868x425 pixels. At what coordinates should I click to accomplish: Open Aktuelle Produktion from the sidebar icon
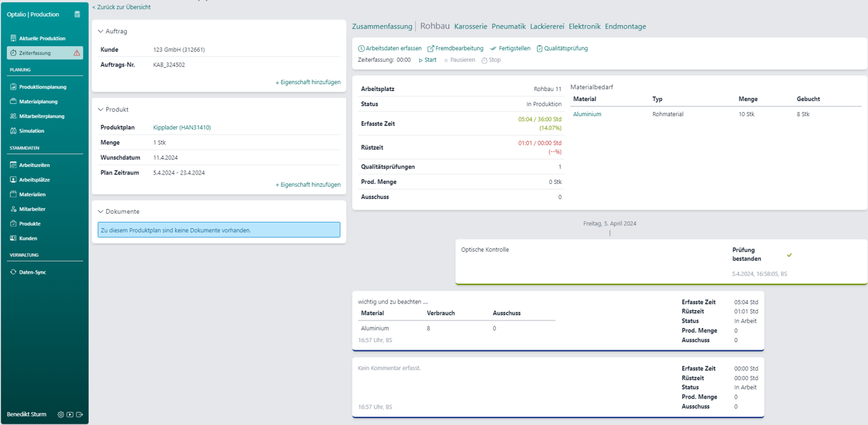tap(14, 39)
